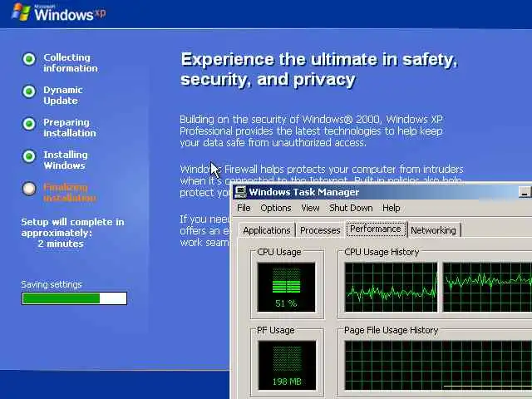Click the Dynamic Update step indicator

[29, 91]
